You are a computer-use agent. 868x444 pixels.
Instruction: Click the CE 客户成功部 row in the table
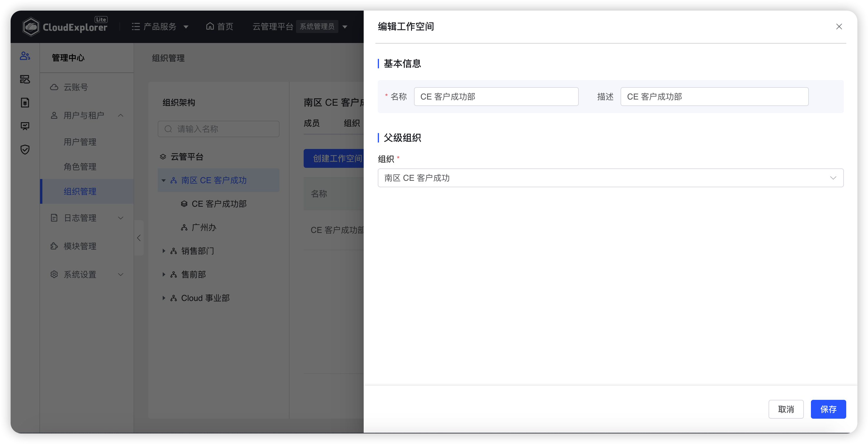(x=334, y=230)
